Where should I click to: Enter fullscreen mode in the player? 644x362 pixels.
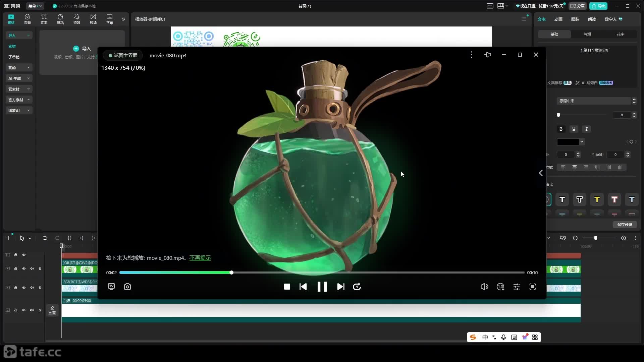click(x=533, y=287)
